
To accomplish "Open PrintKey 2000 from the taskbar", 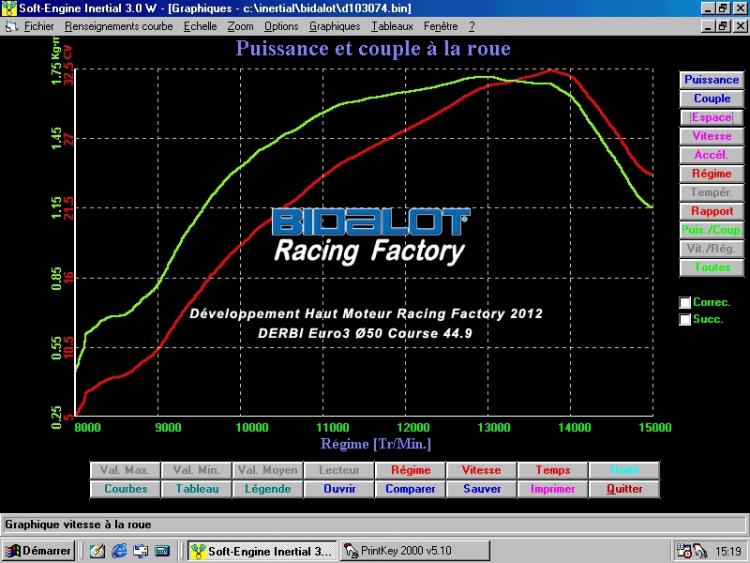I will (x=398, y=550).
